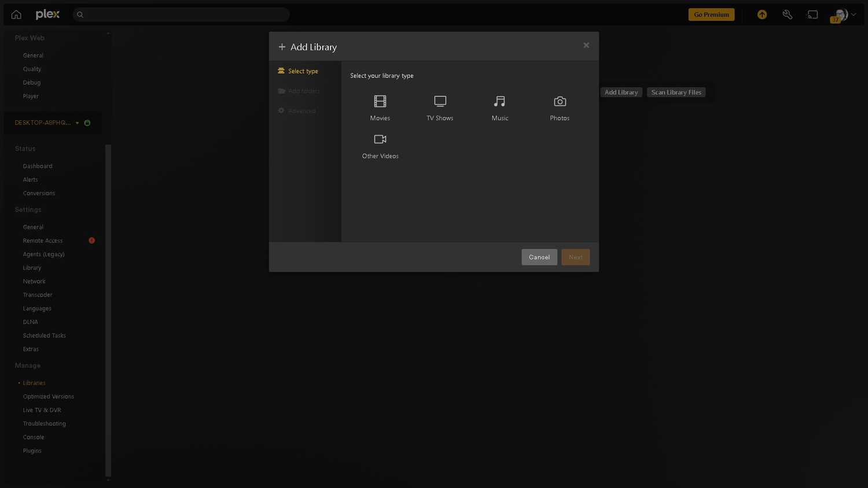Open the Conversions page

point(39,193)
